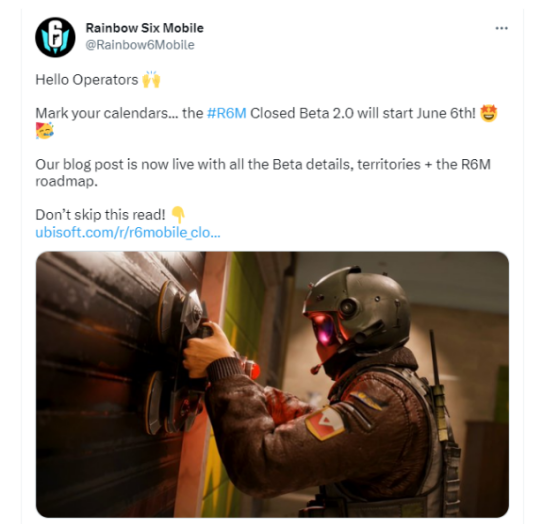The width and height of the screenshot is (554, 525).
Task: Click the 'Closed Beta 2.0 will start June 6th' text
Action: [363, 113]
